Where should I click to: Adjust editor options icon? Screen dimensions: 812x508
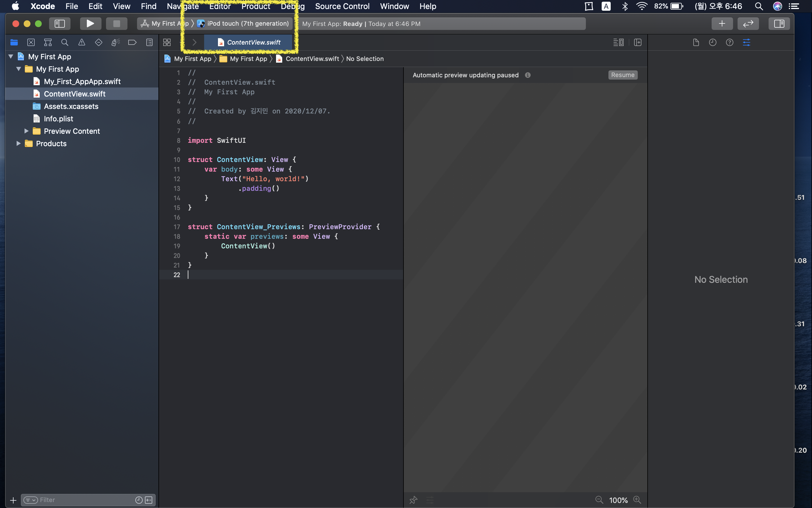coord(618,42)
